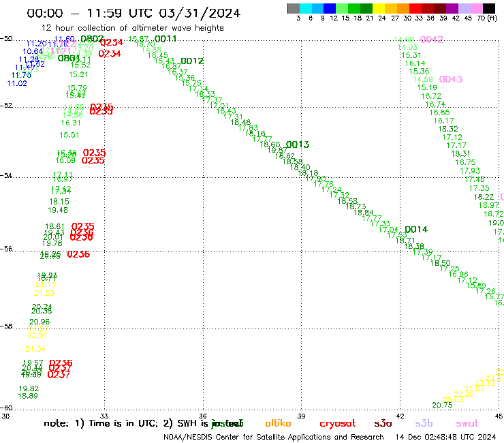Click the latitude axis label '-56'
The height and width of the screenshot is (443, 504).
tap(6, 249)
